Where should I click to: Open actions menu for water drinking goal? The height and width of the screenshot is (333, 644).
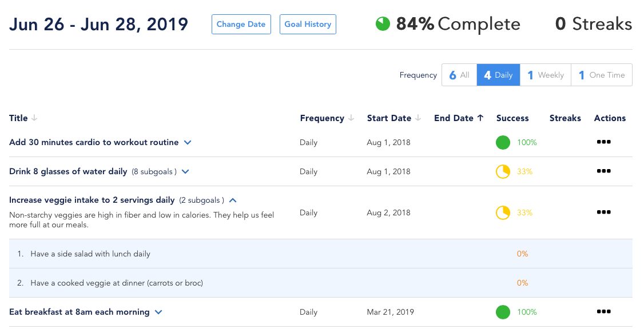[603, 171]
